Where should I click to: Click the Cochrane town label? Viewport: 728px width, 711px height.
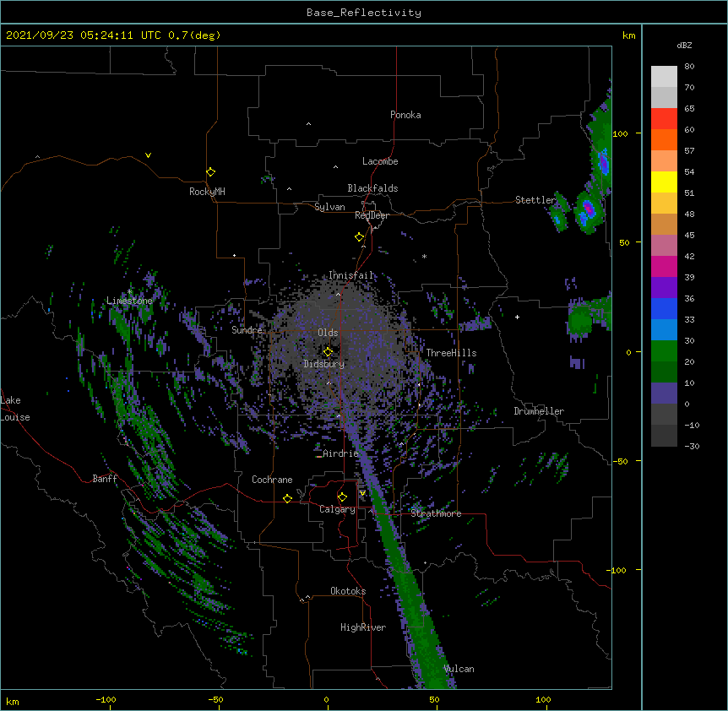coord(272,480)
